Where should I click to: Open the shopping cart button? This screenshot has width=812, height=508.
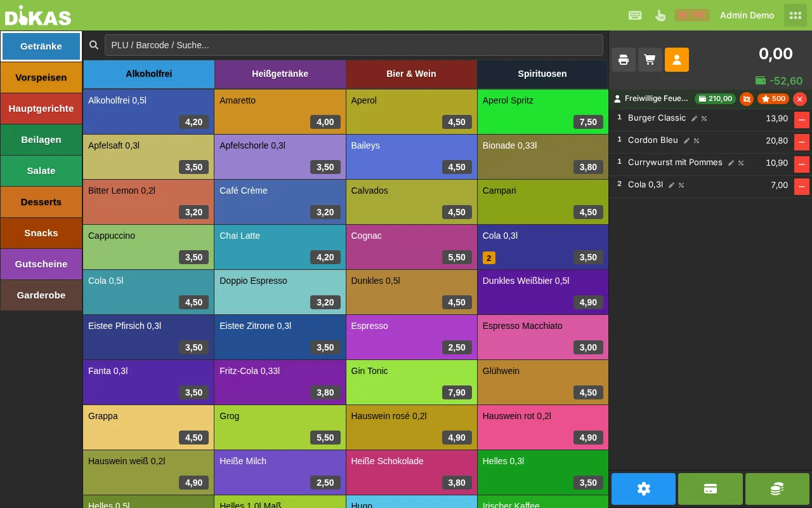coord(650,60)
